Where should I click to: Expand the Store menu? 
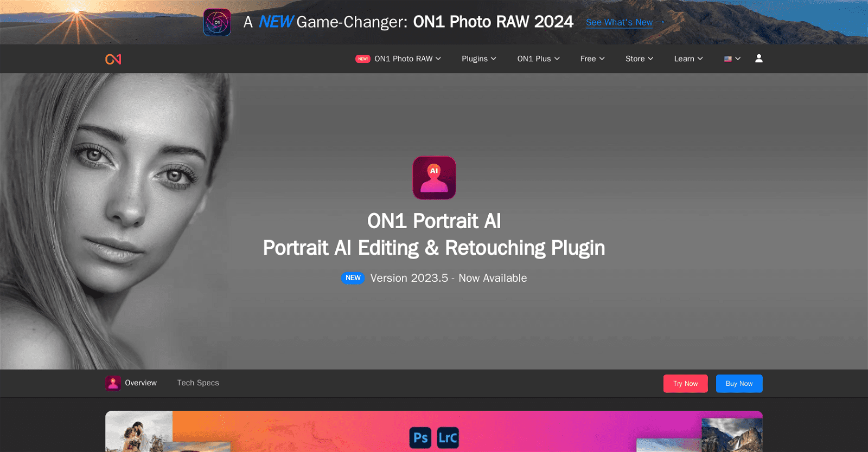click(x=639, y=59)
